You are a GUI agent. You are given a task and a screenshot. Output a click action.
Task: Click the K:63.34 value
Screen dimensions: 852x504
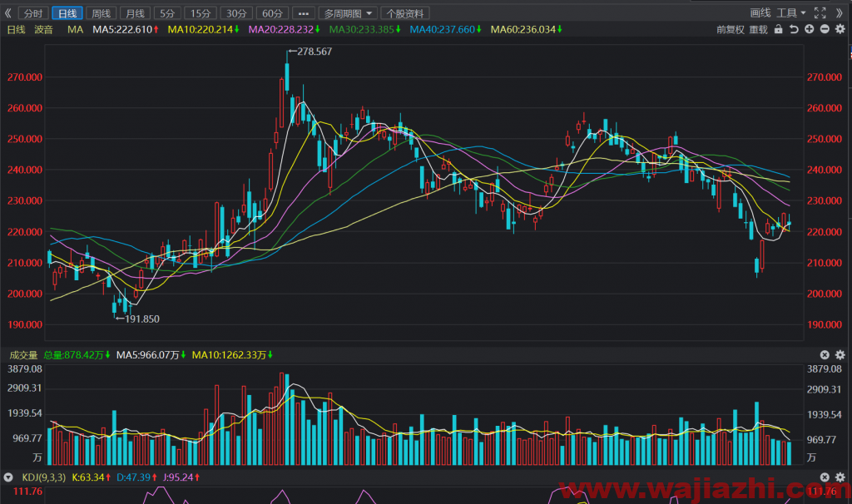tap(92, 477)
